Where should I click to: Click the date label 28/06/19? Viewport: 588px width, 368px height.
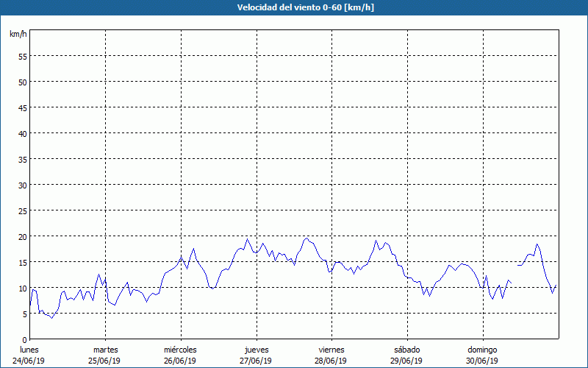point(331,361)
